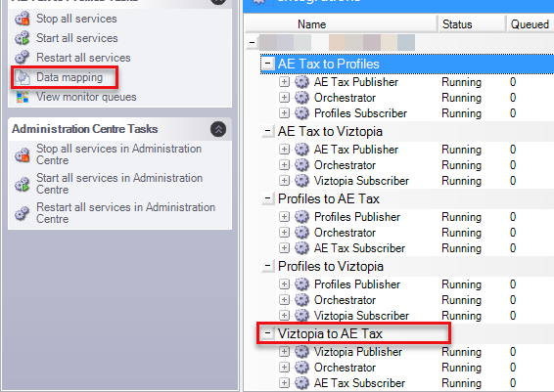This screenshot has height=392, width=554.
Task: Expand Orchestrator under Profiles to AE Tax
Action: [x=284, y=232]
